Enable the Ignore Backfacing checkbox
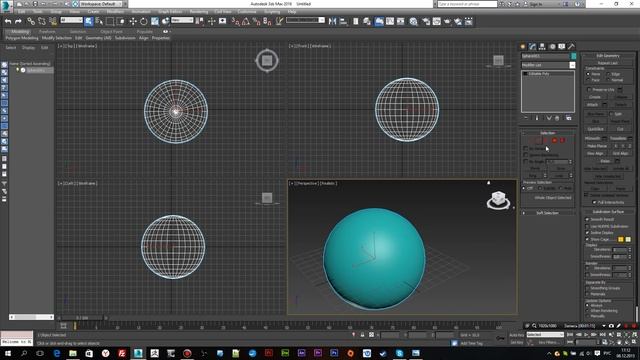This screenshot has width=640, height=360. 526,155
